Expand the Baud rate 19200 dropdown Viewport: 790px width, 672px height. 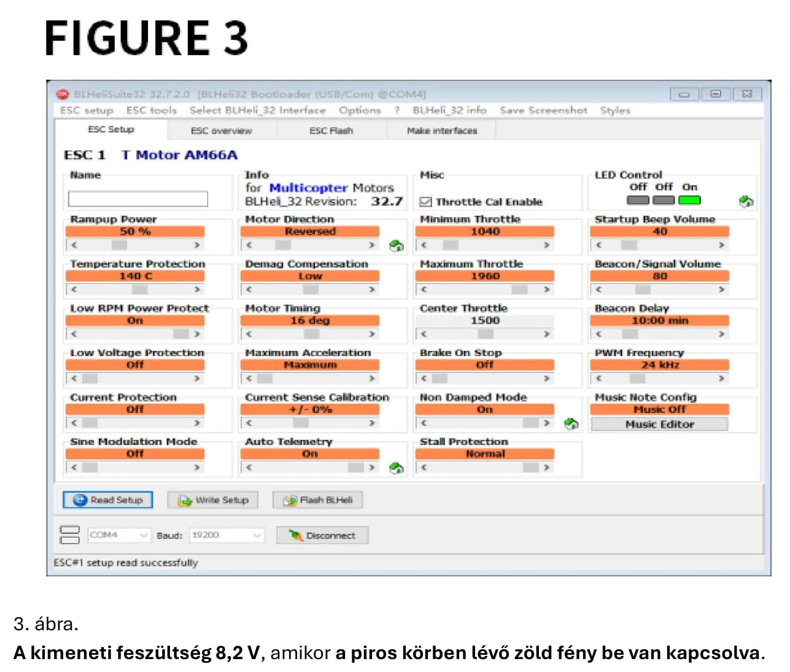(x=257, y=535)
